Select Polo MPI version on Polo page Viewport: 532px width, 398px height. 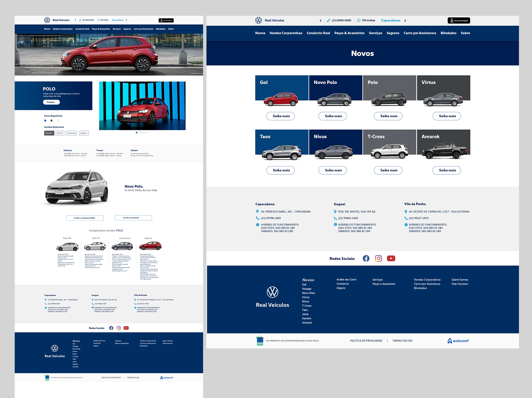coord(49,133)
